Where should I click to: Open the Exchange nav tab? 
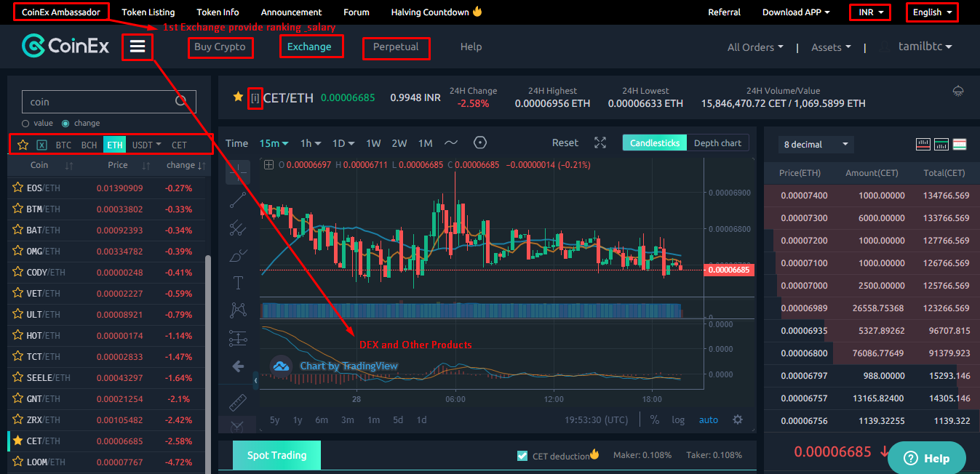(x=309, y=47)
